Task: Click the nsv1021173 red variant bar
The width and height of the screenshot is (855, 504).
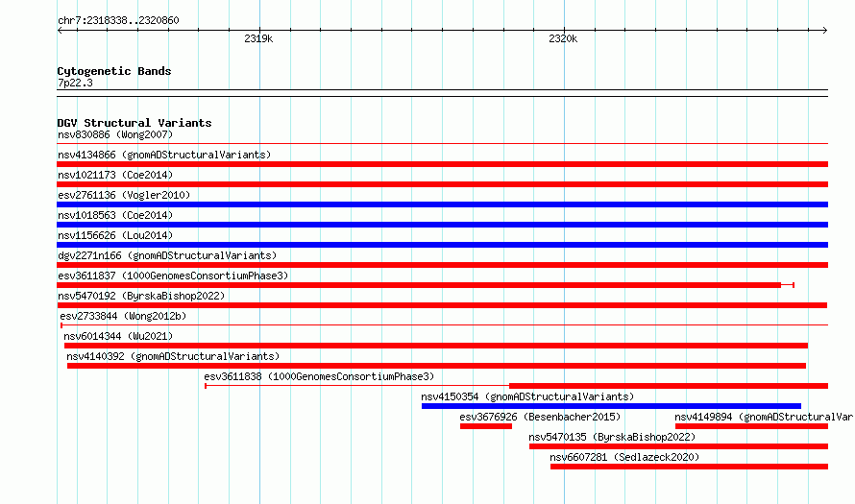Action: 442,184
